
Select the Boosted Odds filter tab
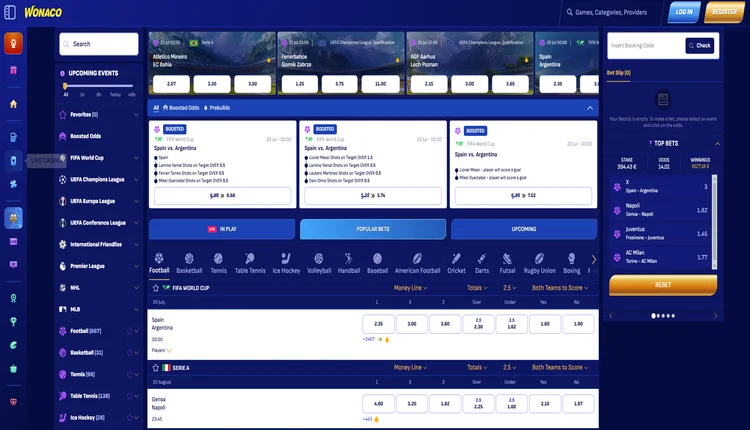181,108
